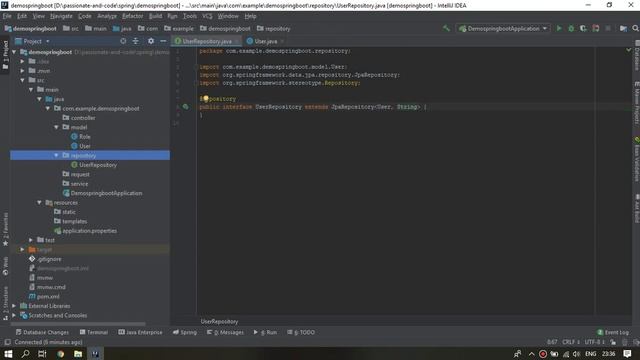Open Task View in the taskbar
The image size is (640, 360).
tap(42, 354)
